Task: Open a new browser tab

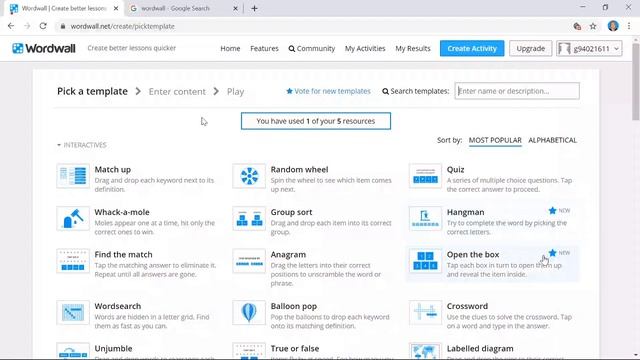Action: (x=254, y=8)
